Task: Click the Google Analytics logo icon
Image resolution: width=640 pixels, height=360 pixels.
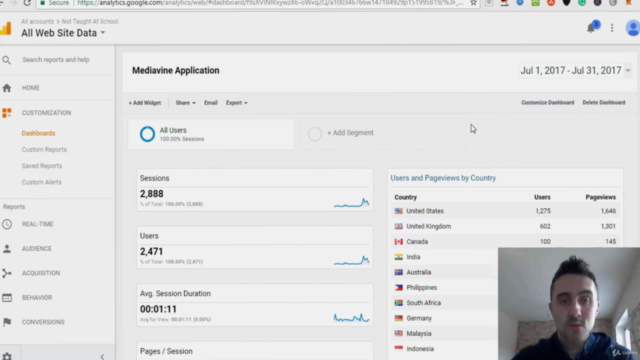Action: (x=6, y=29)
